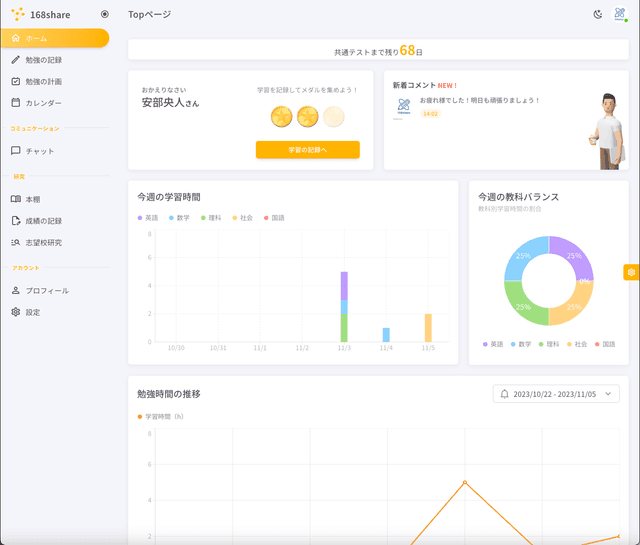This screenshot has height=545, width=640.
Task: Toggle 学習時間 (h) legend item
Action: coord(160,416)
